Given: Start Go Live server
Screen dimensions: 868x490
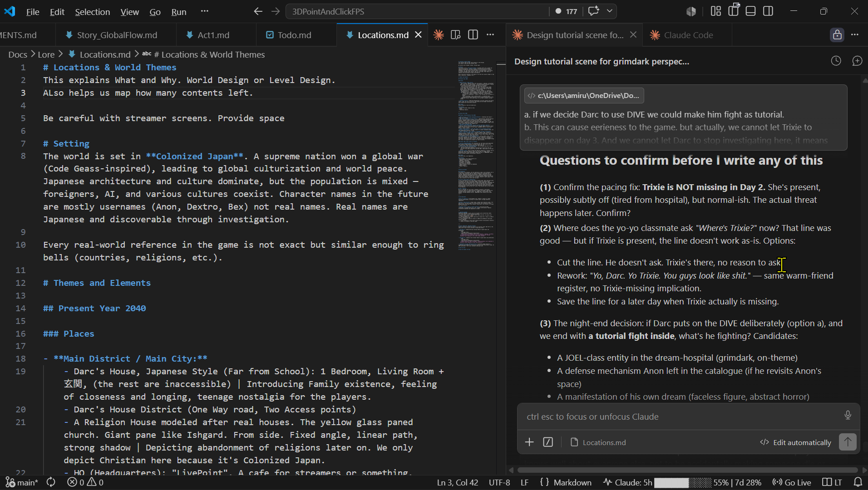Looking at the screenshot, I should (x=792, y=482).
